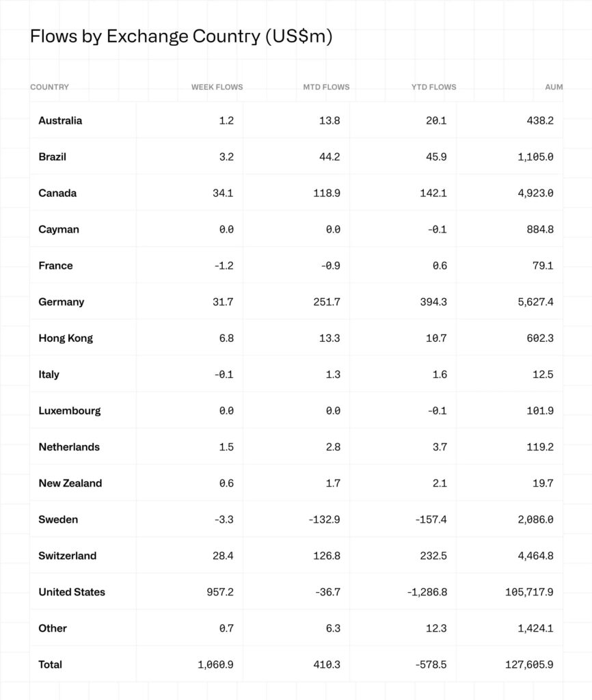Click Netherlands MTD flows value 2.8
The height and width of the screenshot is (700, 592).
tap(332, 446)
